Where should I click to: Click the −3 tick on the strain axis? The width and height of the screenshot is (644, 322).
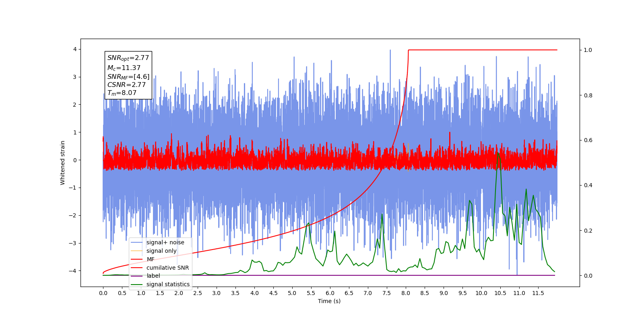tap(73, 243)
